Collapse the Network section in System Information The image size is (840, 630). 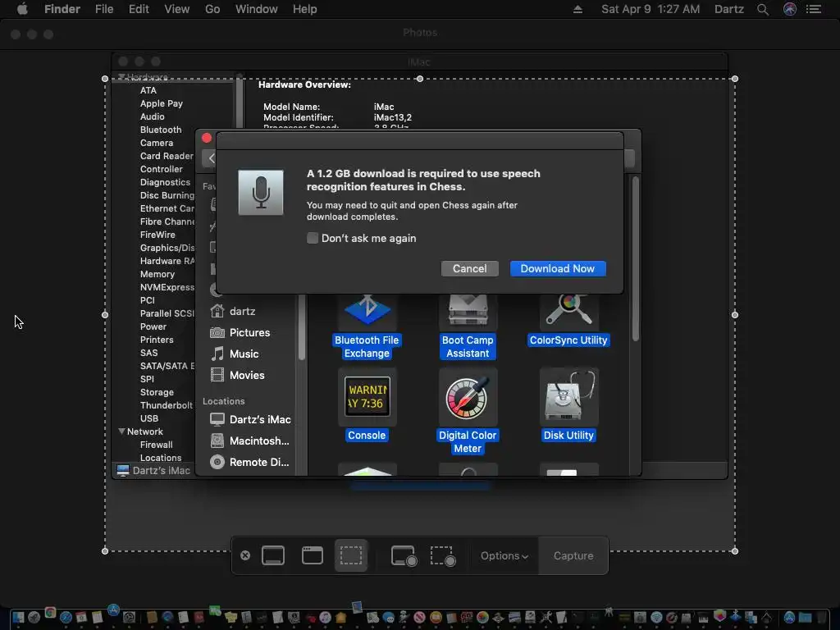coord(121,431)
